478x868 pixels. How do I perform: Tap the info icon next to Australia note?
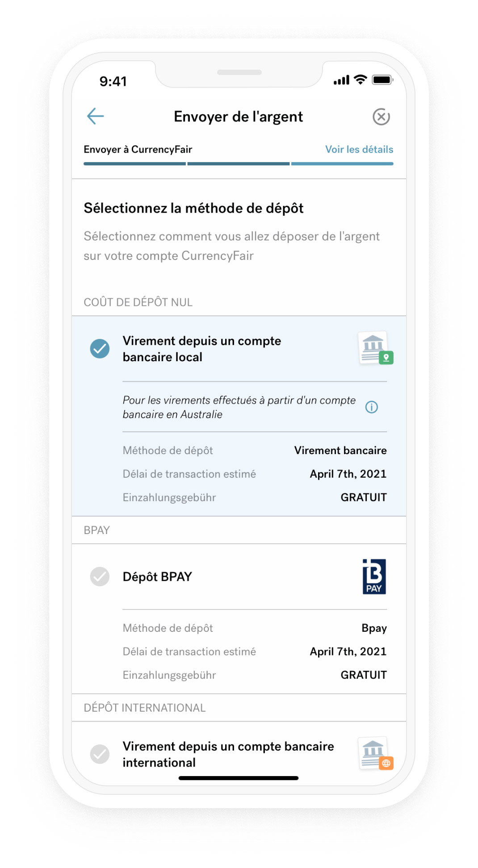pos(372,407)
